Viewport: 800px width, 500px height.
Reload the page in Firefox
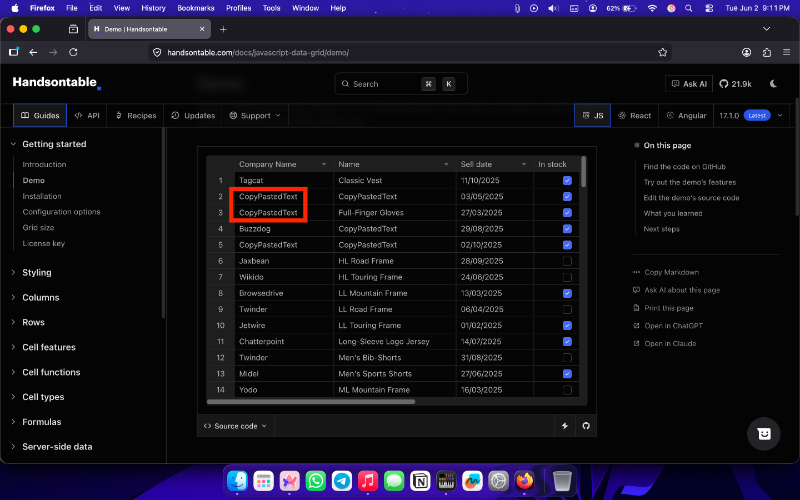73,52
